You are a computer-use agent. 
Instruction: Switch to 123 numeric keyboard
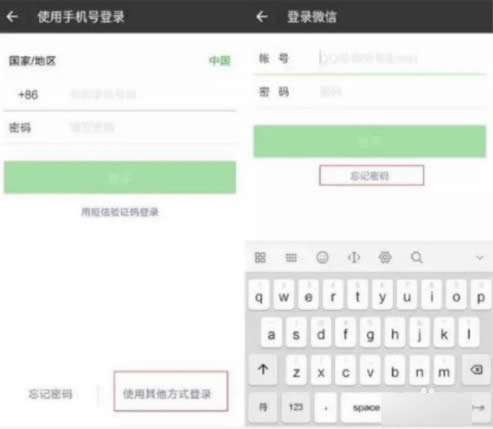(296, 407)
